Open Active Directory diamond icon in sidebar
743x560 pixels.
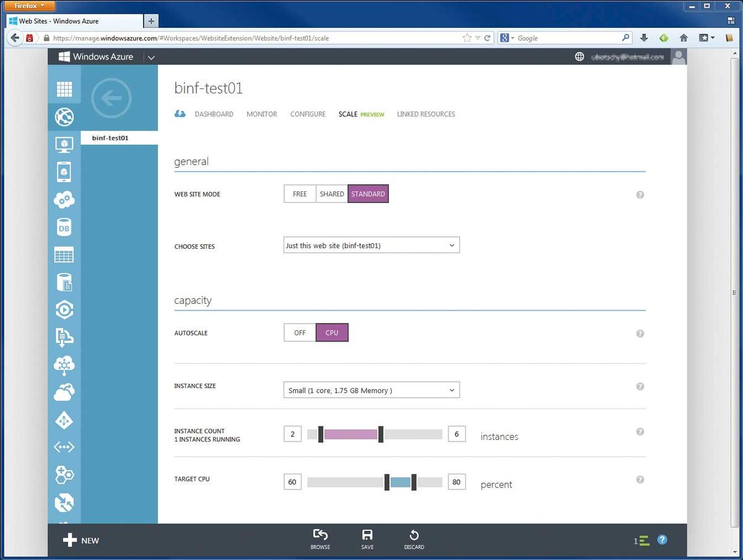tap(64, 420)
